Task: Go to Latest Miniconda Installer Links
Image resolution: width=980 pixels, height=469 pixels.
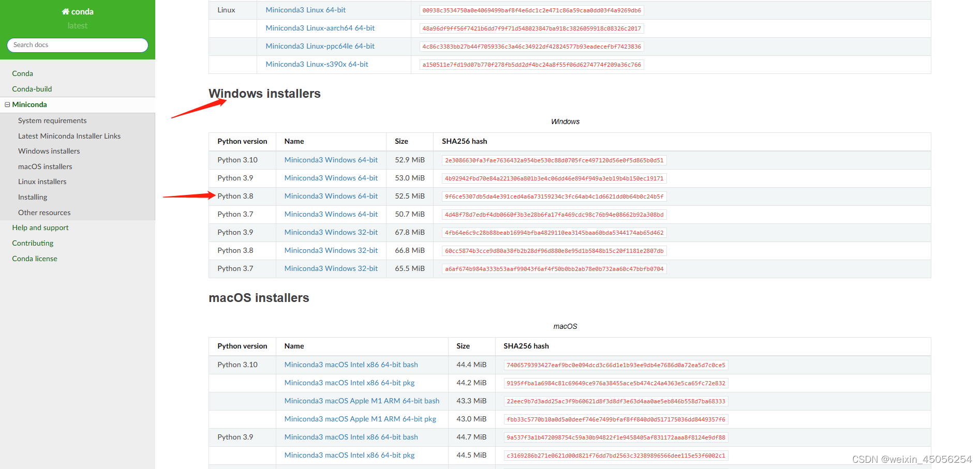Action: 69,136
